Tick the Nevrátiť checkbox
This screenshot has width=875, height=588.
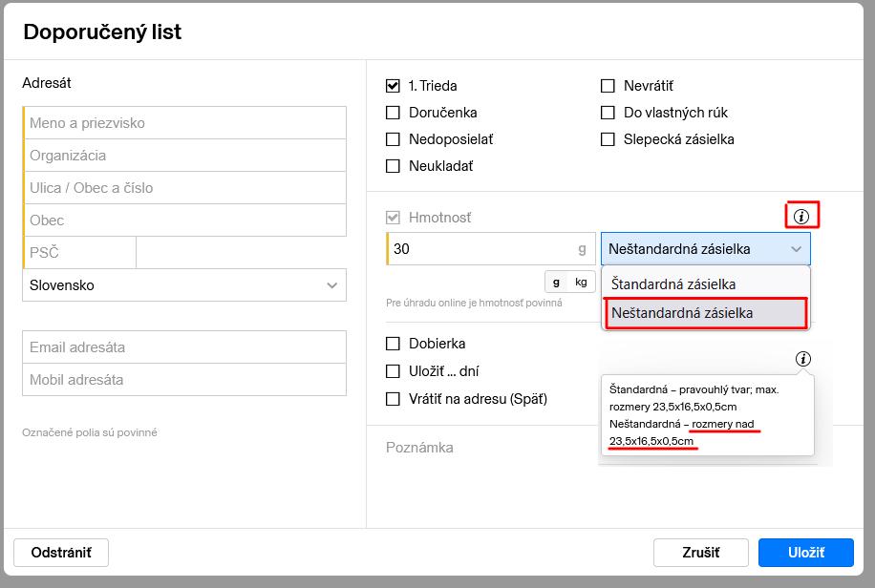tap(608, 86)
